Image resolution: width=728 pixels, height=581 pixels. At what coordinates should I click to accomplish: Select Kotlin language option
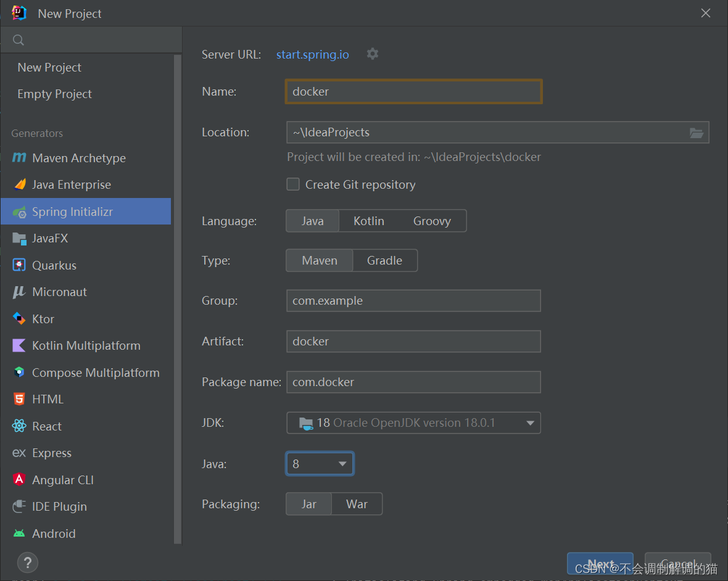point(369,221)
